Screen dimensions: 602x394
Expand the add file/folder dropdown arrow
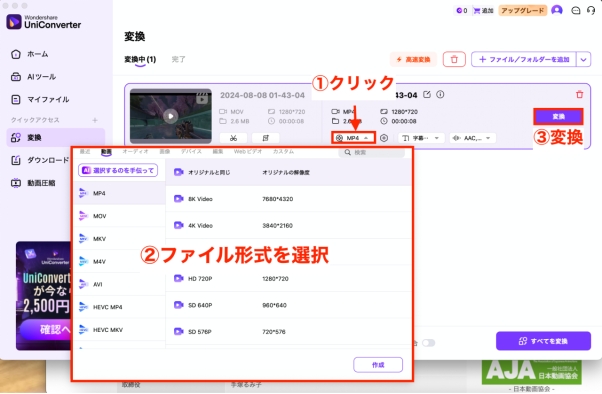pos(584,60)
